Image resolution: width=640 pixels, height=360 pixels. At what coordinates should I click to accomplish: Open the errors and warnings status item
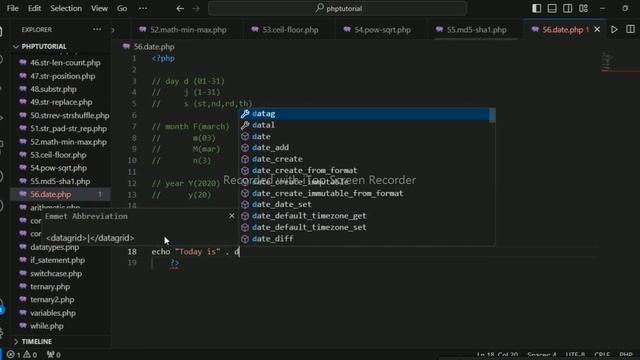[x=22, y=355]
